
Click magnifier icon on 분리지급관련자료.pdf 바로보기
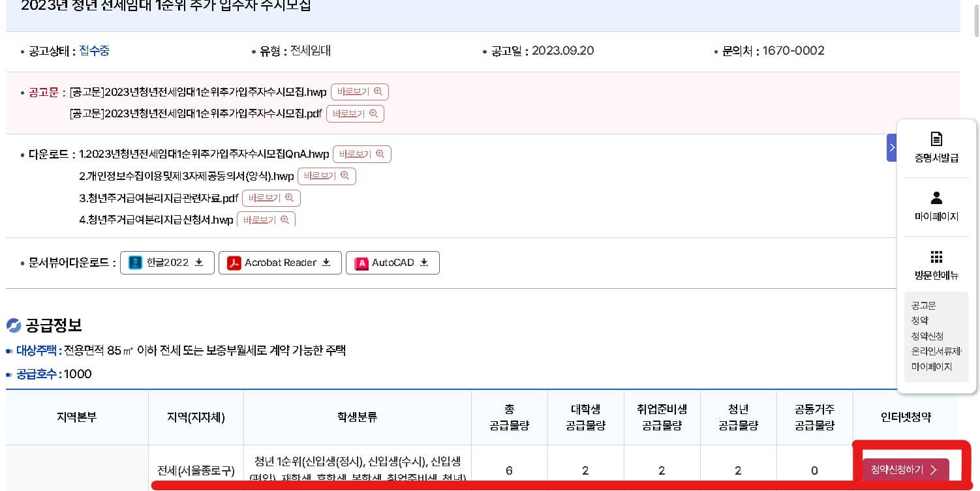pyautogui.click(x=290, y=198)
